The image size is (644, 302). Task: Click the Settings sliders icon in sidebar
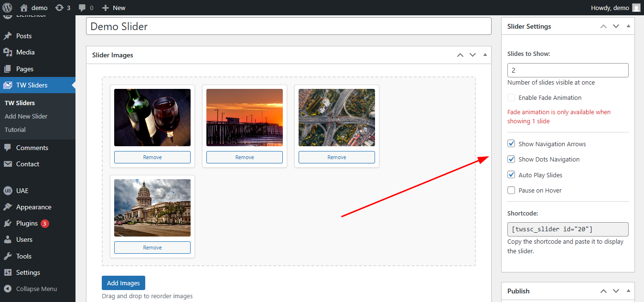[8, 272]
